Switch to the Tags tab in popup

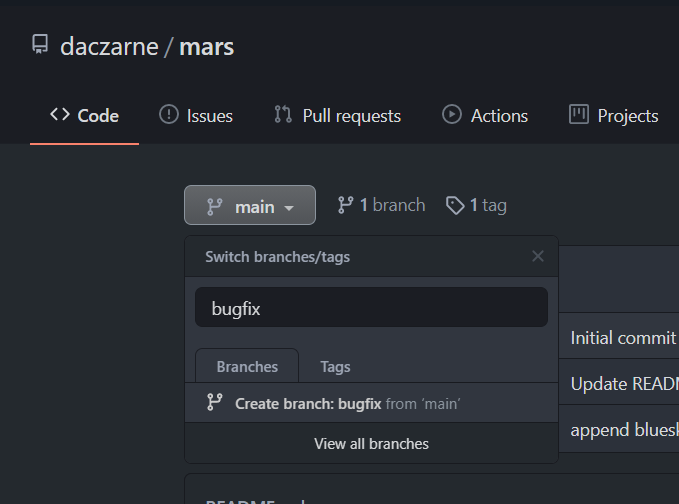tap(335, 366)
